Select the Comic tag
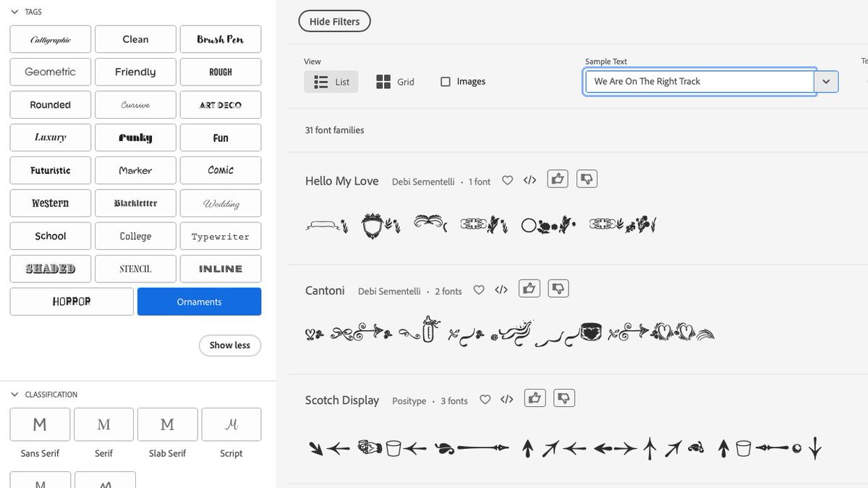This screenshot has height=488, width=868. pos(221,171)
